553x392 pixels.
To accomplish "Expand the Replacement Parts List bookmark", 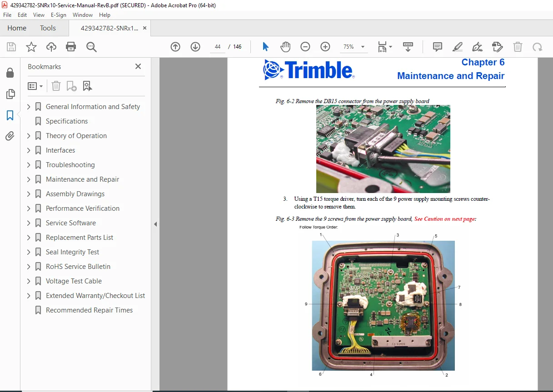I will pyautogui.click(x=29, y=238).
